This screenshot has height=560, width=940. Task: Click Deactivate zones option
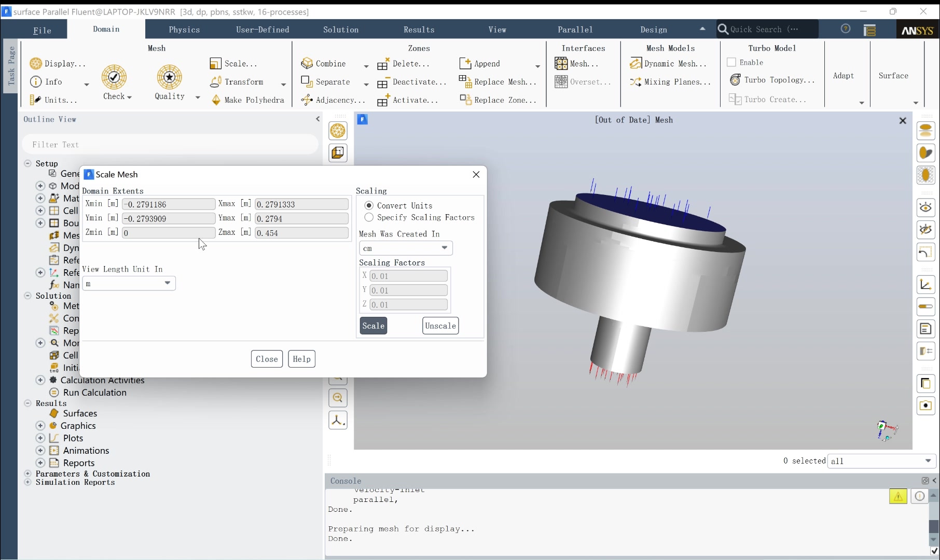click(412, 81)
